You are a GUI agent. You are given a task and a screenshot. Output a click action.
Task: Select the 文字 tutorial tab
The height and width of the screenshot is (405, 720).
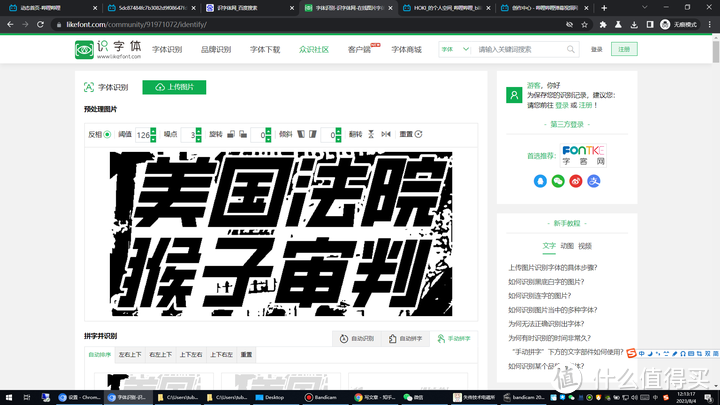(x=549, y=246)
